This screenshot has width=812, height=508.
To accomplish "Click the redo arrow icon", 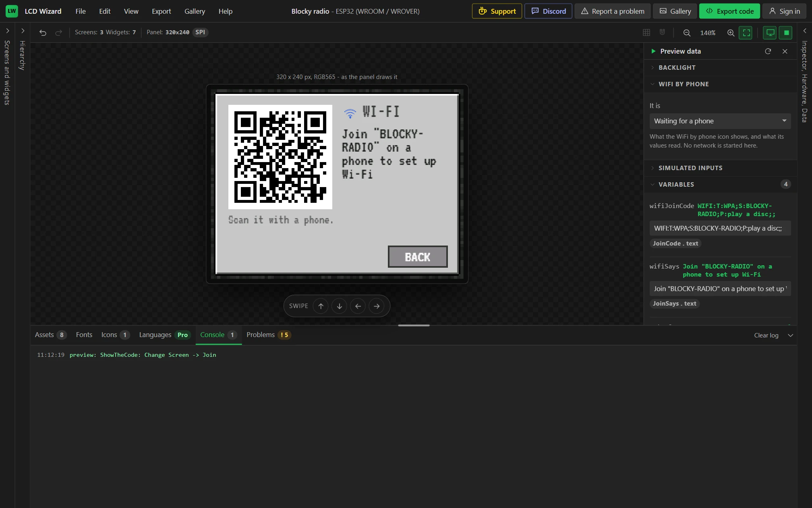I will [58, 33].
